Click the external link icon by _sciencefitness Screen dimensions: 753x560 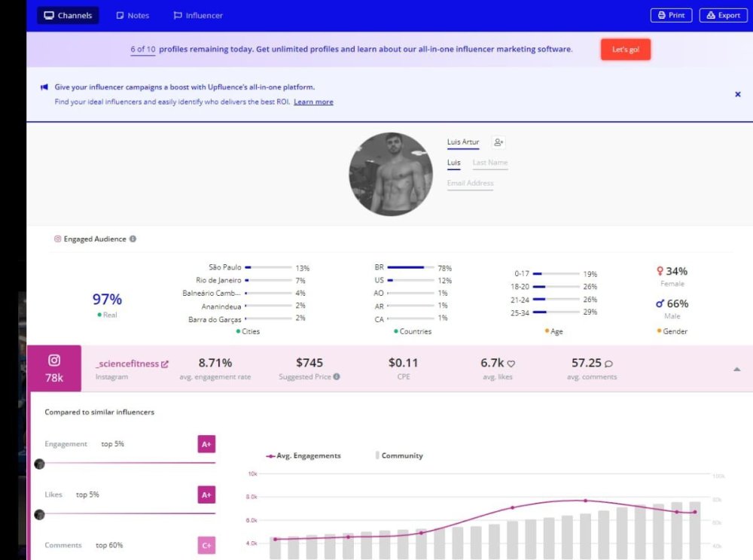coord(165,364)
